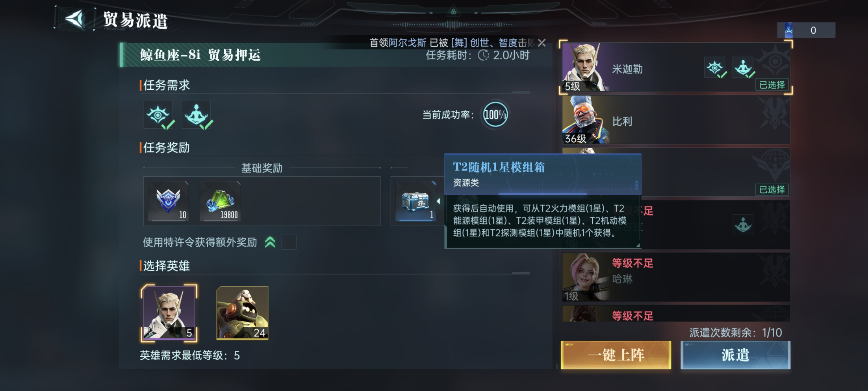This screenshot has width=868, height=391.
Task: Go back using the arrow icon
Action: 75,19
